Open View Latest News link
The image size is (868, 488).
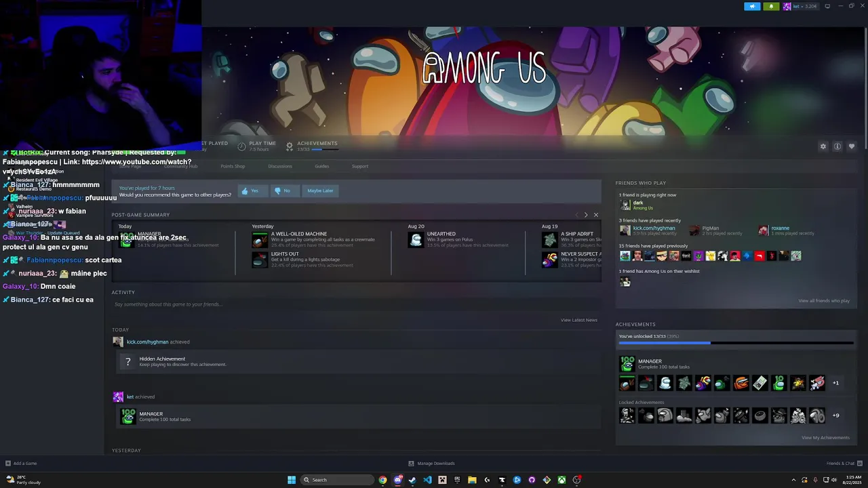pyautogui.click(x=579, y=321)
